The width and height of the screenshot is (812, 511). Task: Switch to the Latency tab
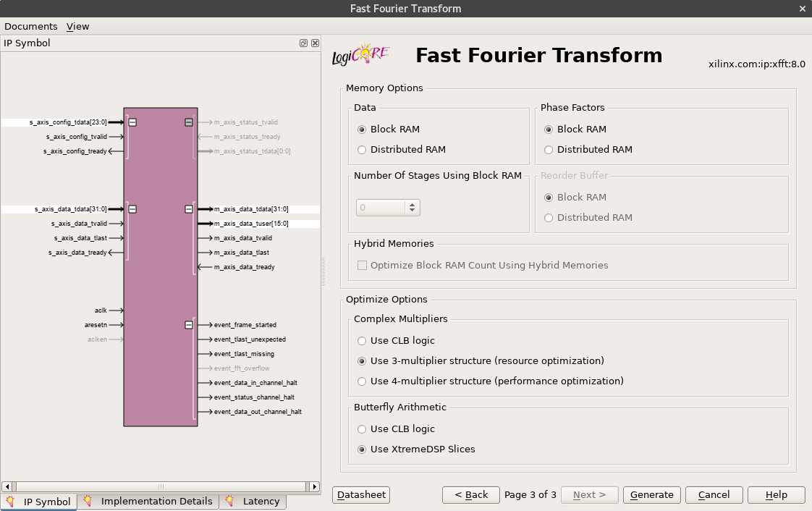253,501
